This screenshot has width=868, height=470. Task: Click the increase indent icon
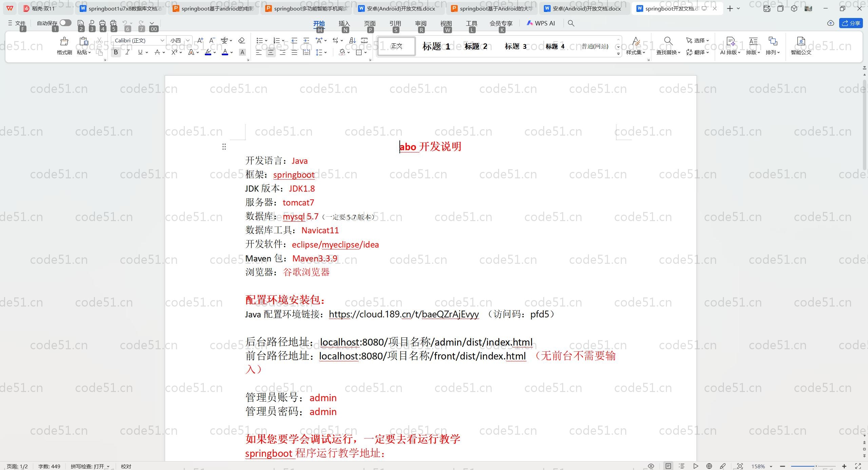[306, 40]
